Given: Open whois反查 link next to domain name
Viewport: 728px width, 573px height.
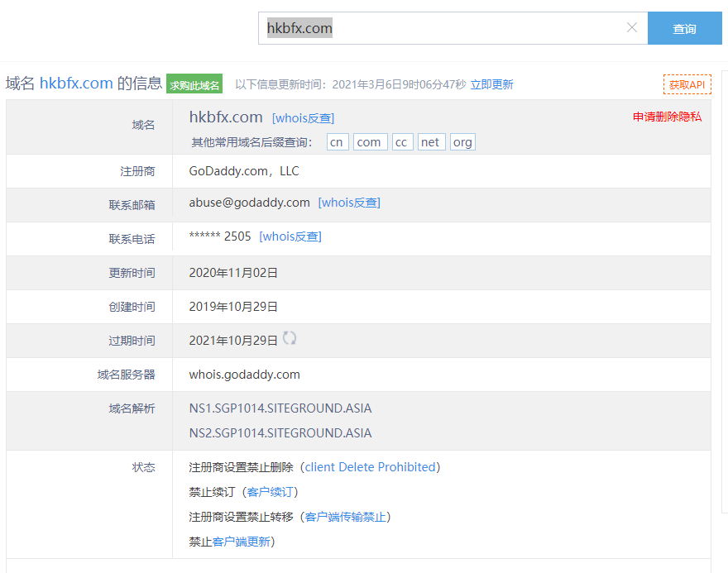Looking at the screenshot, I should (303, 118).
